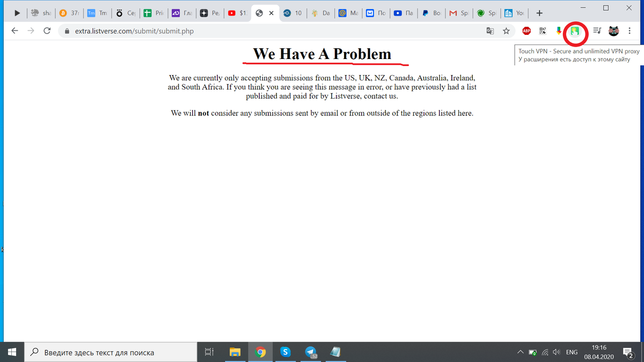Open Wi-Fi network settings in the tray

545,352
